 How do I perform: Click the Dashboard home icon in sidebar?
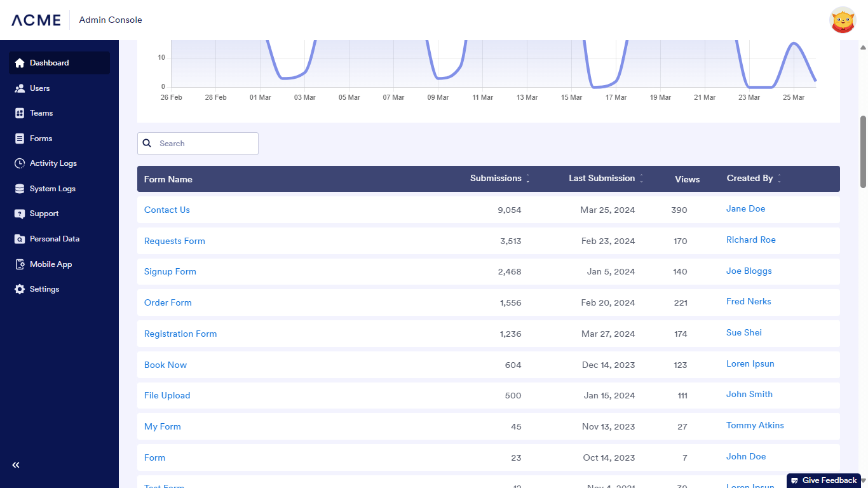(20, 63)
